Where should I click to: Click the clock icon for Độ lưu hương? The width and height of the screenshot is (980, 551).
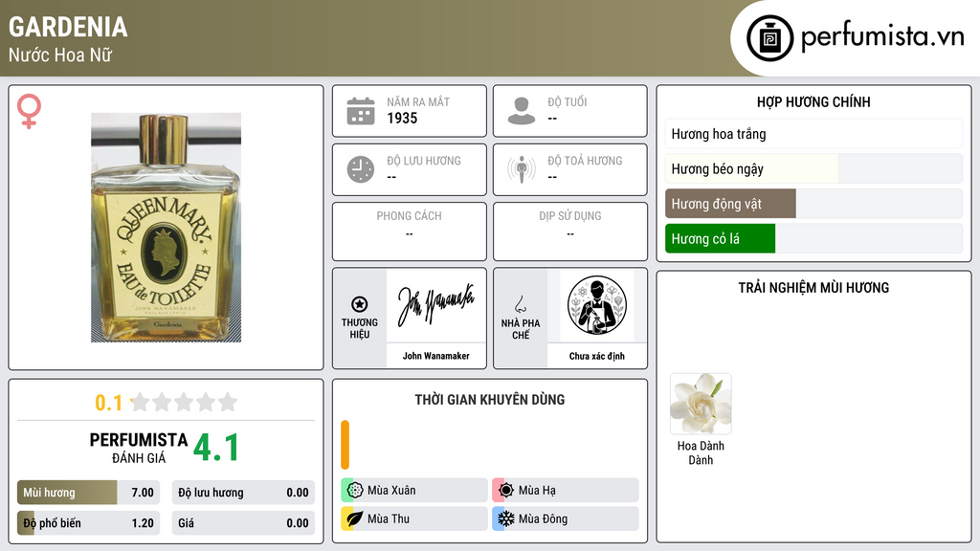coord(361,169)
